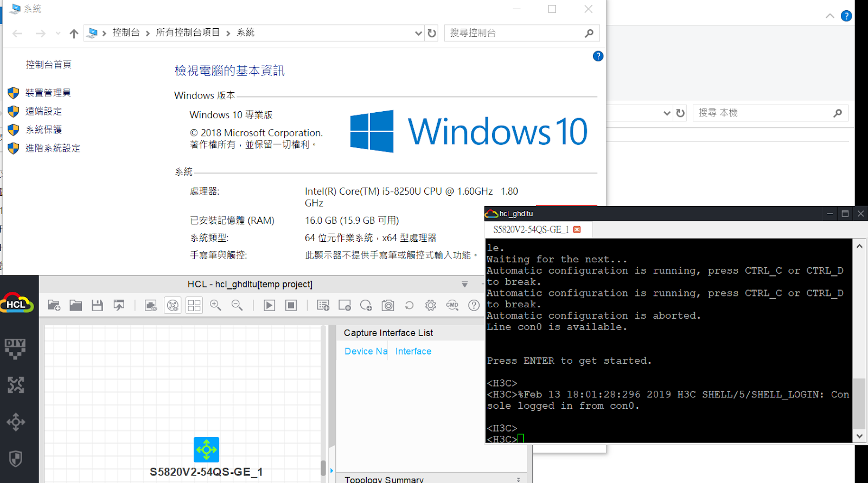Click the Capture Interface List header
The width and height of the screenshot is (868, 483).
pos(388,333)
